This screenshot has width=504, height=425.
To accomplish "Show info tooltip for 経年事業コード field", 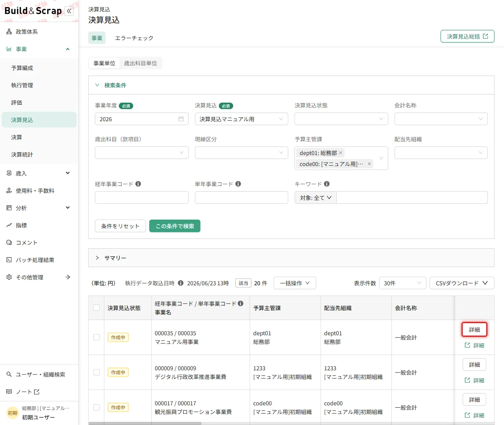I will point(138,184).
